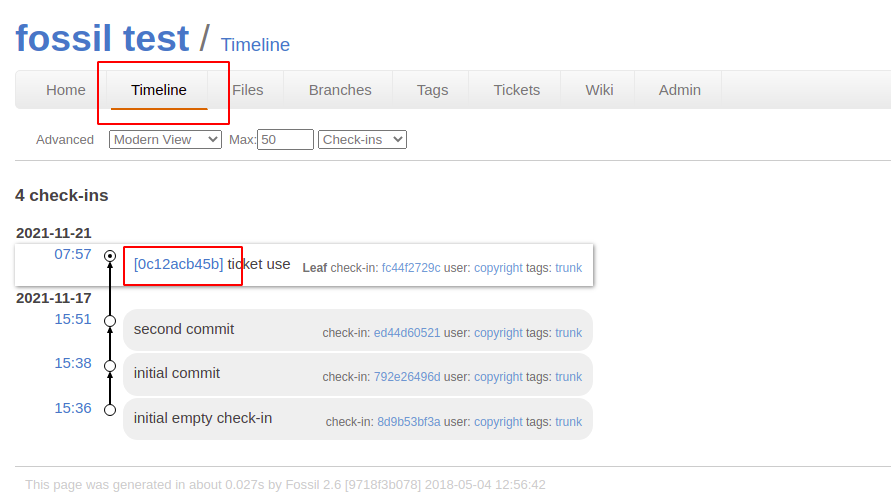Viewport: 891px width, 502px height.
Task: Select the 15:51 graph node circle
Action: [x=110, y=321]
